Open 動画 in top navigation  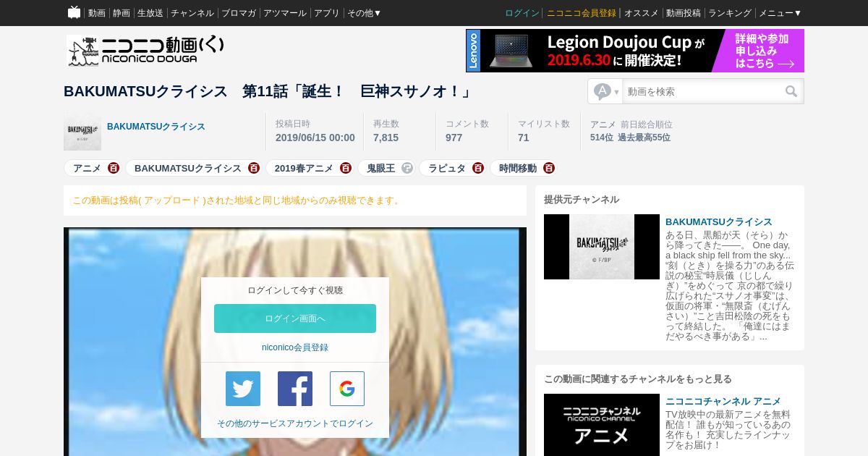pos(97,13)
